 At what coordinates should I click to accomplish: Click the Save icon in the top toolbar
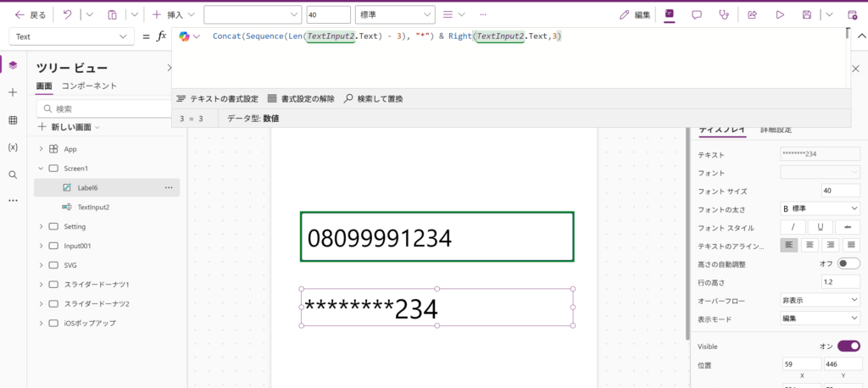coord(807,14)
